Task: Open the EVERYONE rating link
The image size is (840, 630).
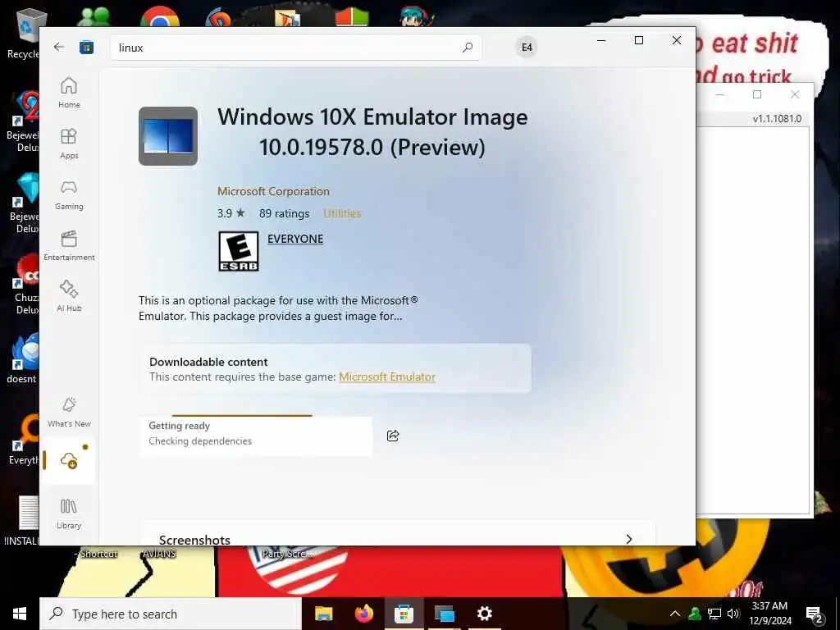Action: click(295, 239)
